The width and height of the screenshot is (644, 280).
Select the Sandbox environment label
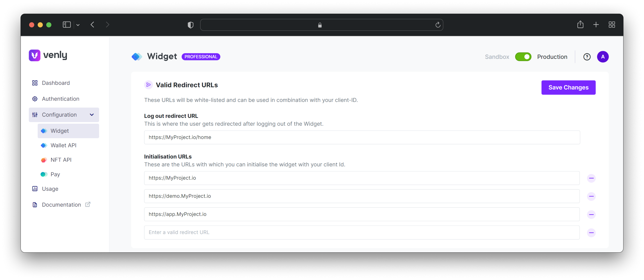(497, 57)
